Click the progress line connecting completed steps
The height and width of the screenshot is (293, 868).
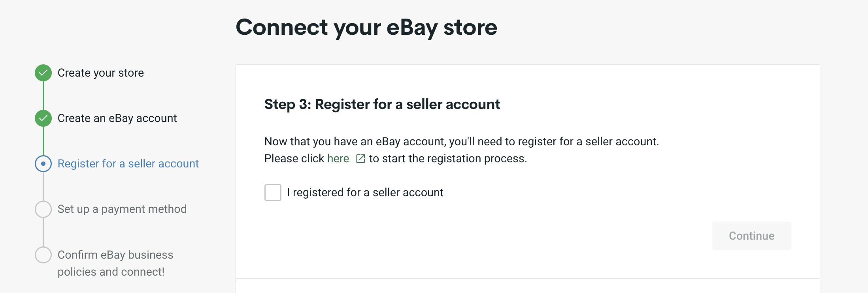point(43,96)
